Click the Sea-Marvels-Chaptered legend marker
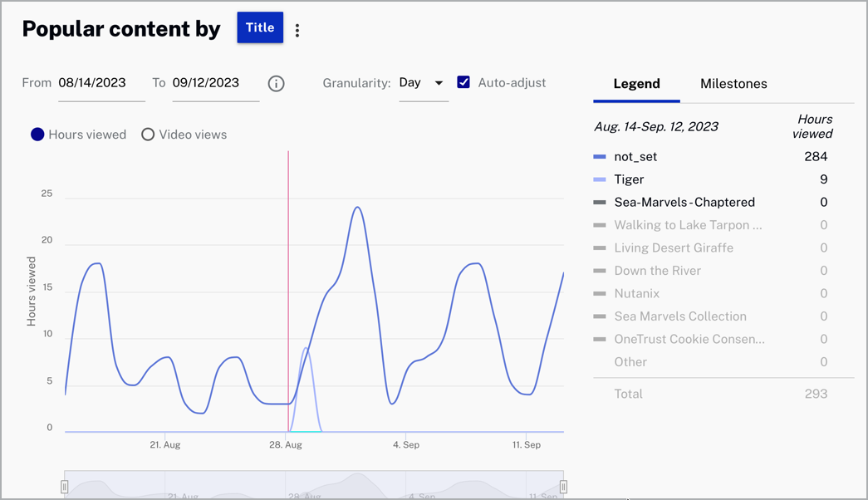868x500 pixels. [600, 203]
